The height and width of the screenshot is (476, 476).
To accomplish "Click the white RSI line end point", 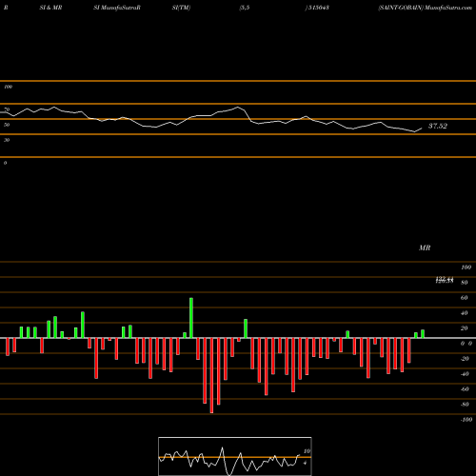I will point(422,129).
